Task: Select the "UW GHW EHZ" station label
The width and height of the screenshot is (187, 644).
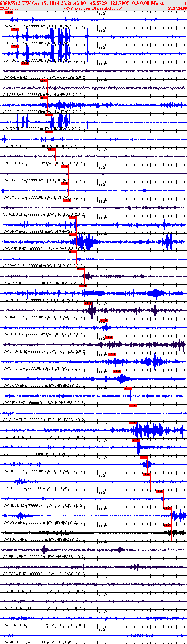Action: click(x=14, y=232)
